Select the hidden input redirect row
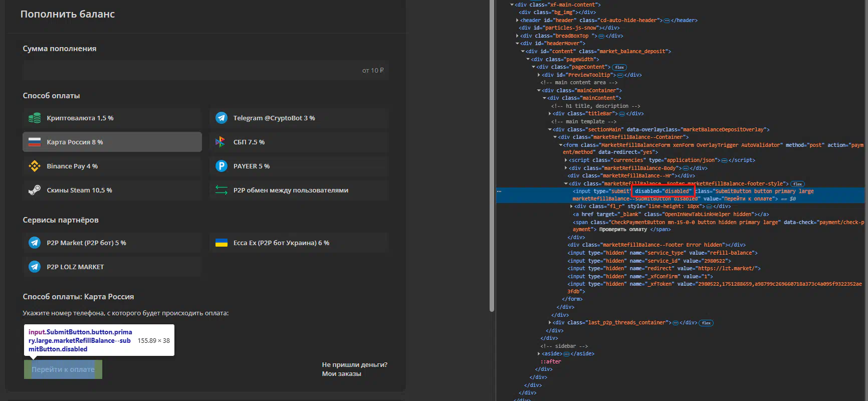This screenshot has height=401, width=868. (x=664, y=269)
